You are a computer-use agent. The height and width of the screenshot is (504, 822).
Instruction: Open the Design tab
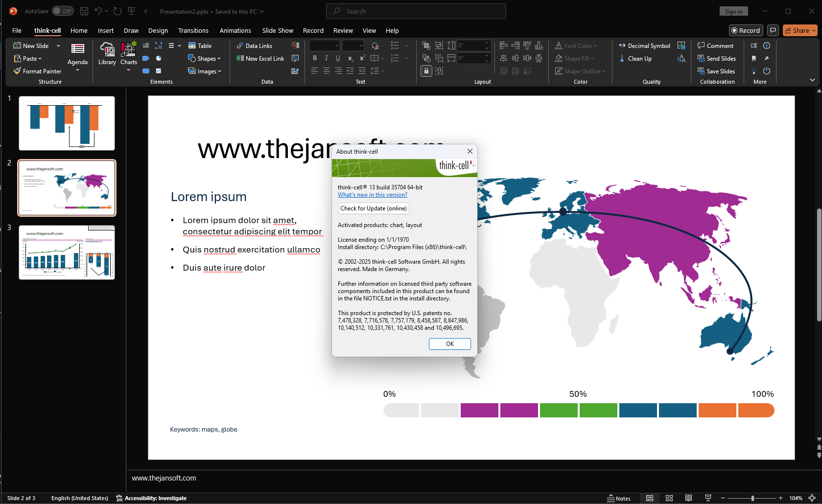pyautogui.click(x=158, y=30)
